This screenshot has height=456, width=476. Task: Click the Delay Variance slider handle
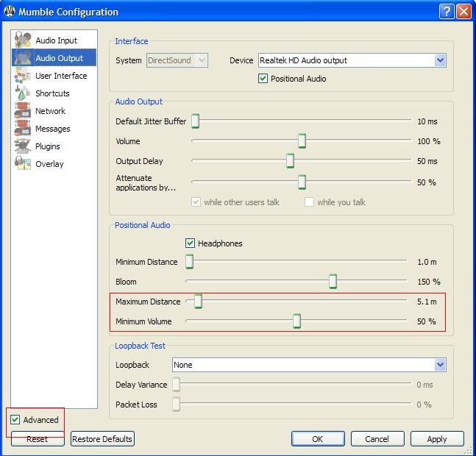coord(177,385)
